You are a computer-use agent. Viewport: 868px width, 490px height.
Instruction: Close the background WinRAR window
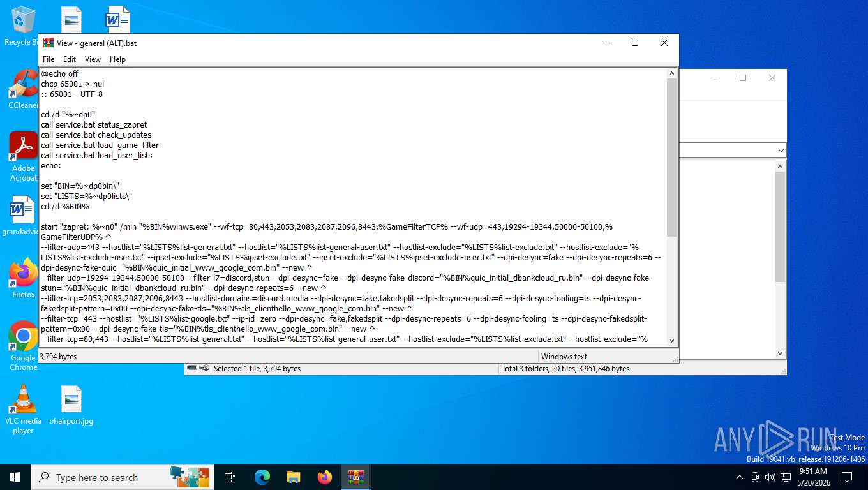coord(772,78)
